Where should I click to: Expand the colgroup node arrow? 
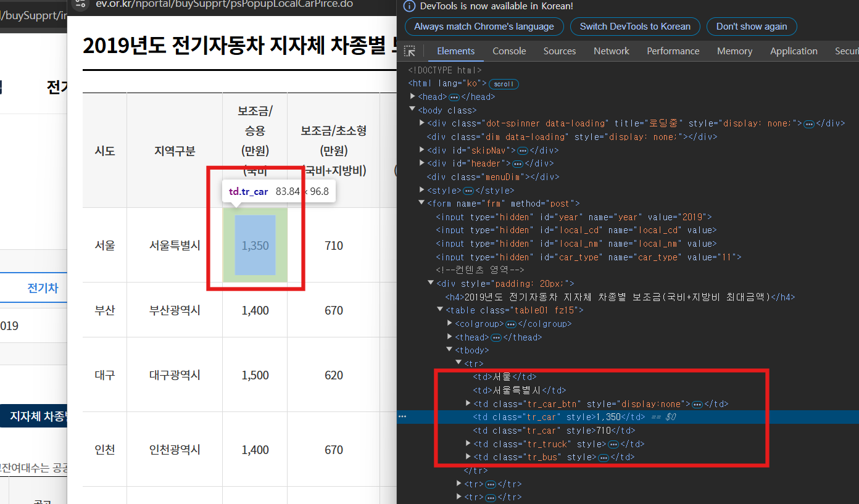point(450,323)
